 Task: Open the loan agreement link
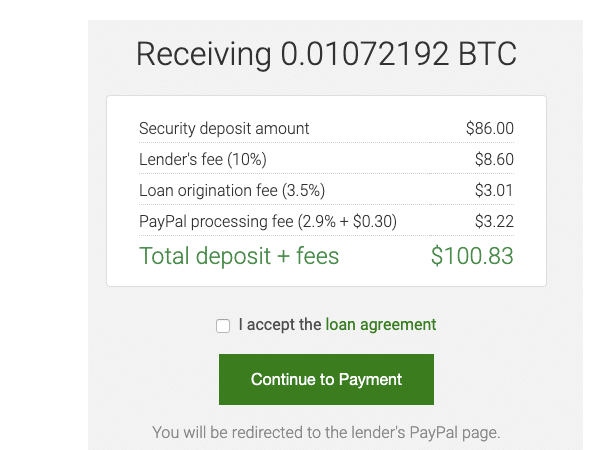[381, 325]
